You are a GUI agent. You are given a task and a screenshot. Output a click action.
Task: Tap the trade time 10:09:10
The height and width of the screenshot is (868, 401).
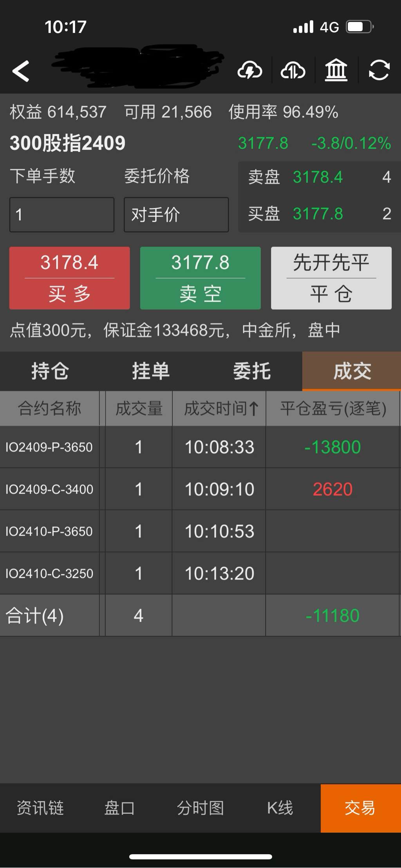pyautogui.click(x=219, y=489)
